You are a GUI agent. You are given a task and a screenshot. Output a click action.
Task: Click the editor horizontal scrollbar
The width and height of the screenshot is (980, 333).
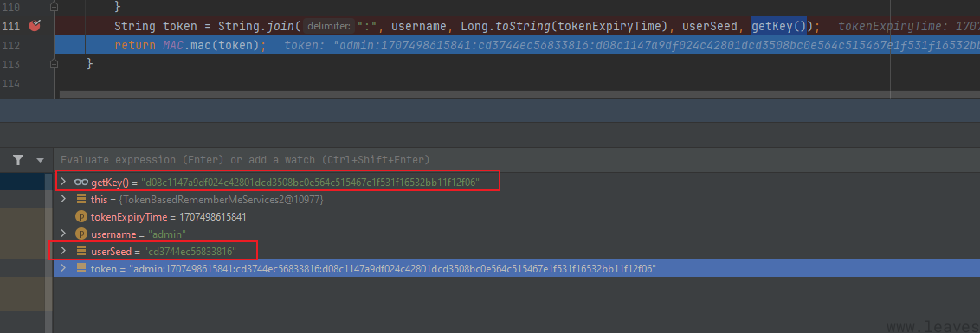coord(519,94)
